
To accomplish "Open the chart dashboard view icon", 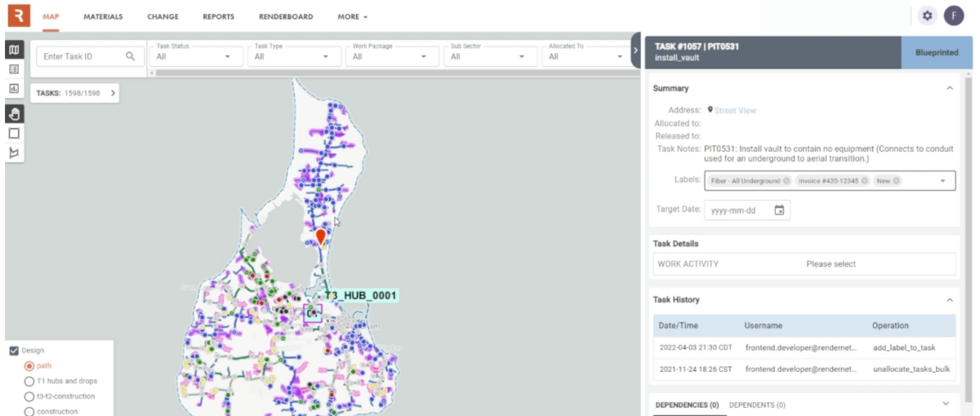I will click(x=14, y=88).
